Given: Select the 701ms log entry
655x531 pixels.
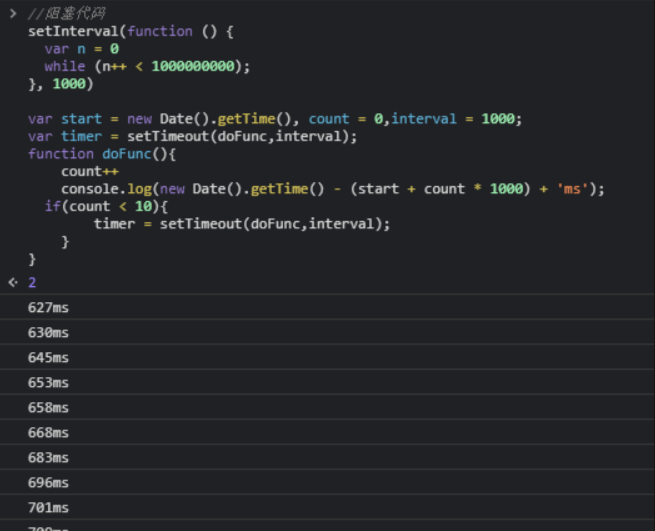Looking at the screenshot, I should (328, 508).
